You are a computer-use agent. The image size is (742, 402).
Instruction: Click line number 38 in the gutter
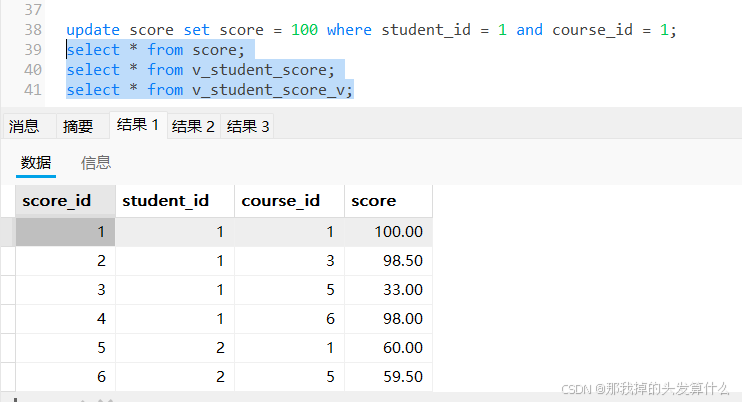coord(33,30)
